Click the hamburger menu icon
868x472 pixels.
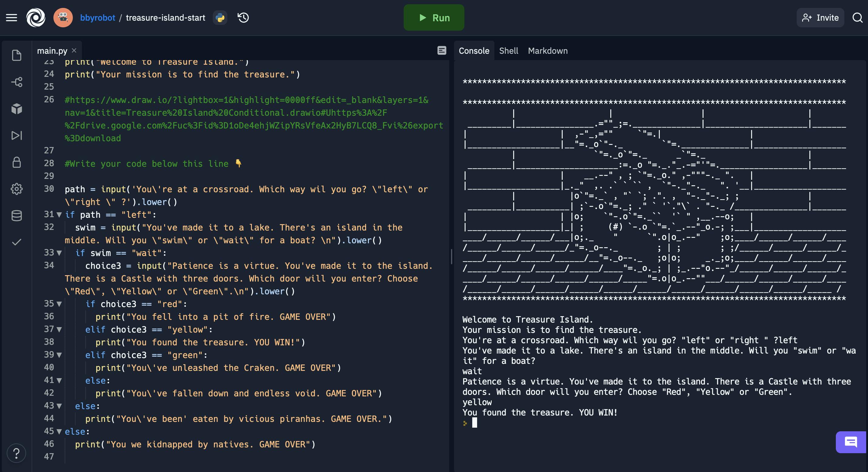(x=10, y=17)
